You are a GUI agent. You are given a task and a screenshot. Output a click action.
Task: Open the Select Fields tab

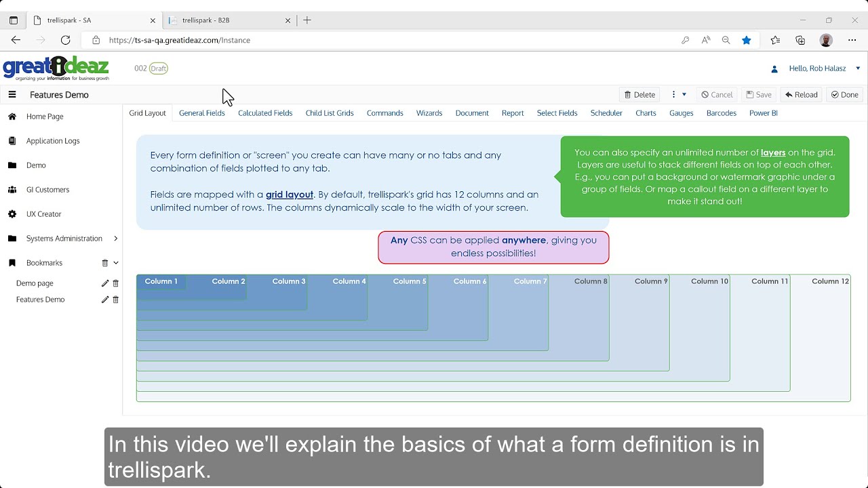(x=557, y=113)
